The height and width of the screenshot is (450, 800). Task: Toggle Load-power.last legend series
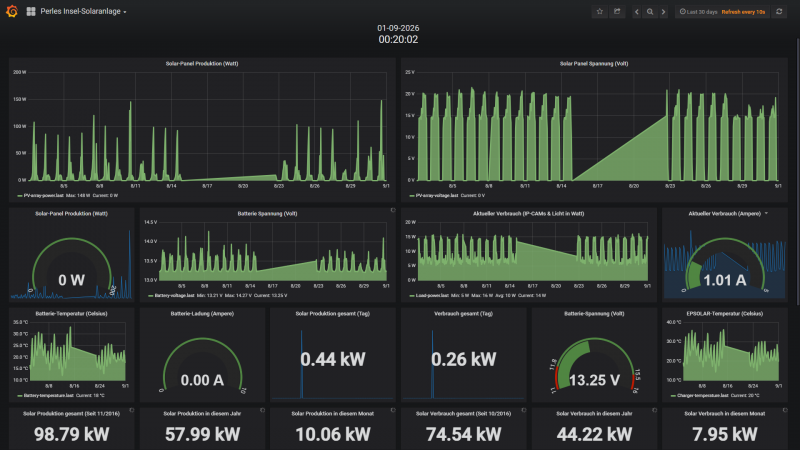(x=432, y=295)
